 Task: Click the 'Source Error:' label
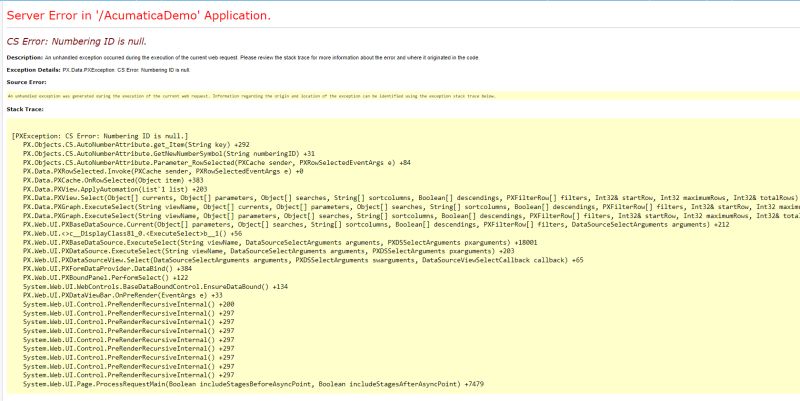[27, 82]
